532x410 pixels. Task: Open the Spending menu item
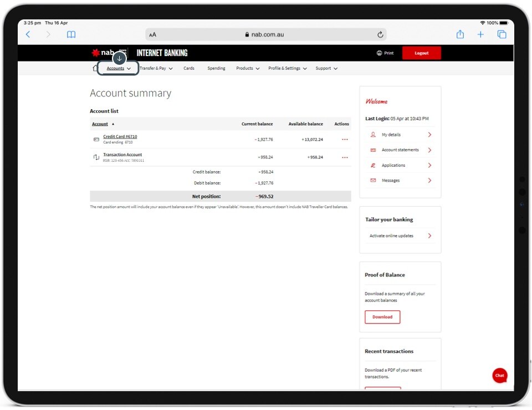[216, 69]
